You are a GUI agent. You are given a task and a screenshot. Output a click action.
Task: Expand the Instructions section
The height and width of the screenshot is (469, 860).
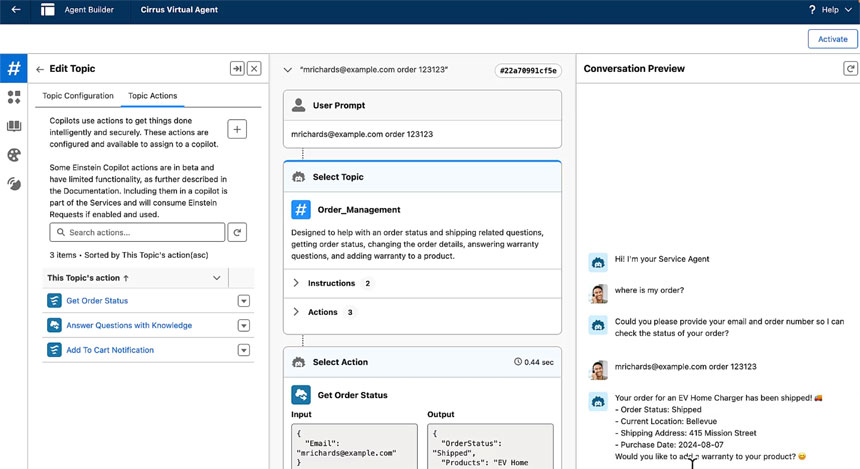coord(296,283)
